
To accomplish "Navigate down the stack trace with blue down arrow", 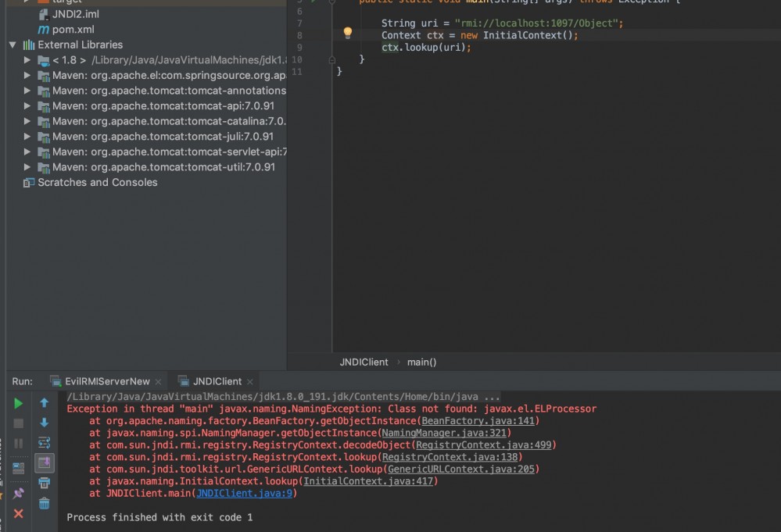I will pyautogui.click(x=45, y=422).
